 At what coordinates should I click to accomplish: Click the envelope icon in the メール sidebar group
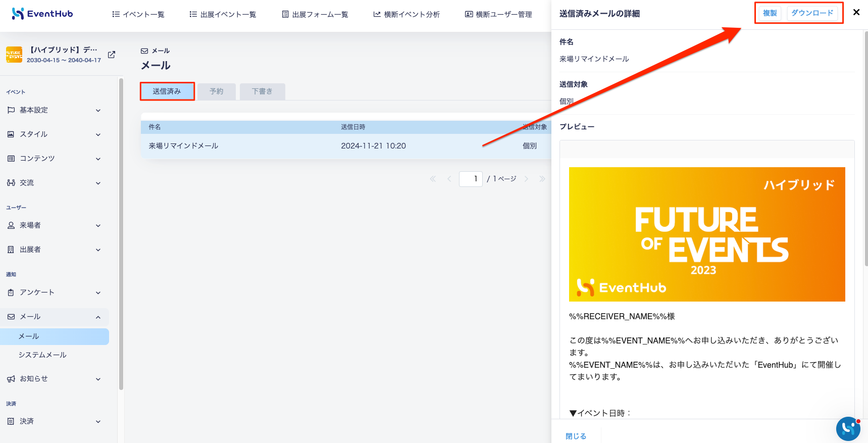pyautogui.click(x=11, y=317)
